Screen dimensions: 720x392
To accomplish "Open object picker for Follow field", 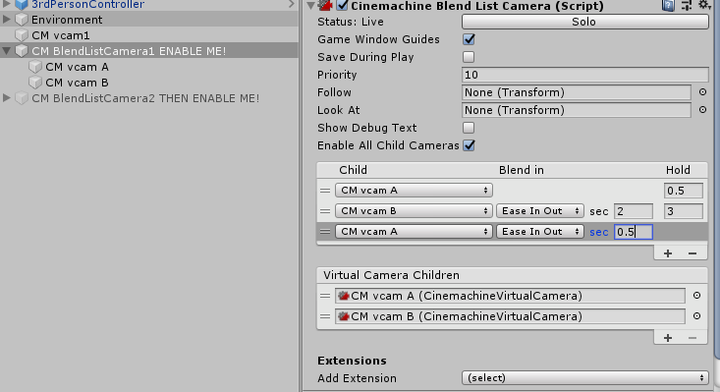I will click(703, 92).
